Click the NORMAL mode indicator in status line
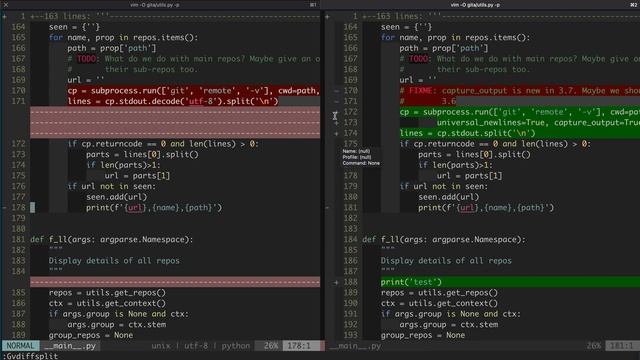Screen dimensions: 640x360 20,346
